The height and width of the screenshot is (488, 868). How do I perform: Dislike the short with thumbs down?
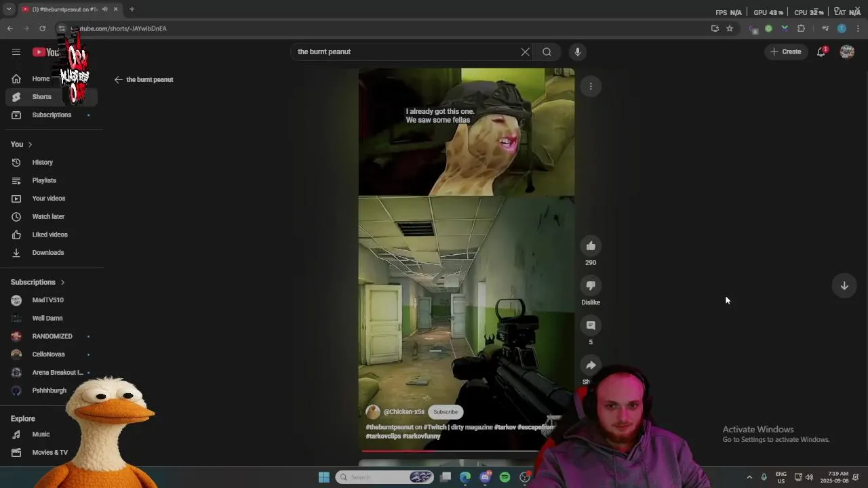(x=591, y=285)
